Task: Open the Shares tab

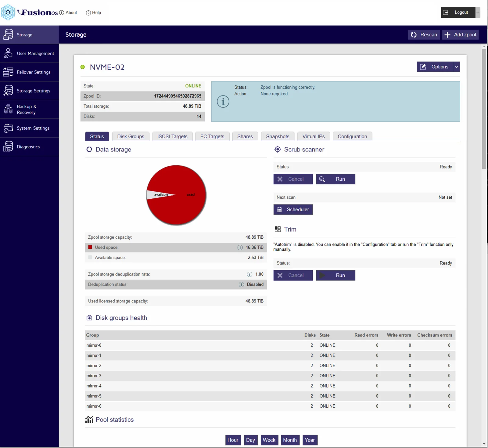Action: pos(245,136)
